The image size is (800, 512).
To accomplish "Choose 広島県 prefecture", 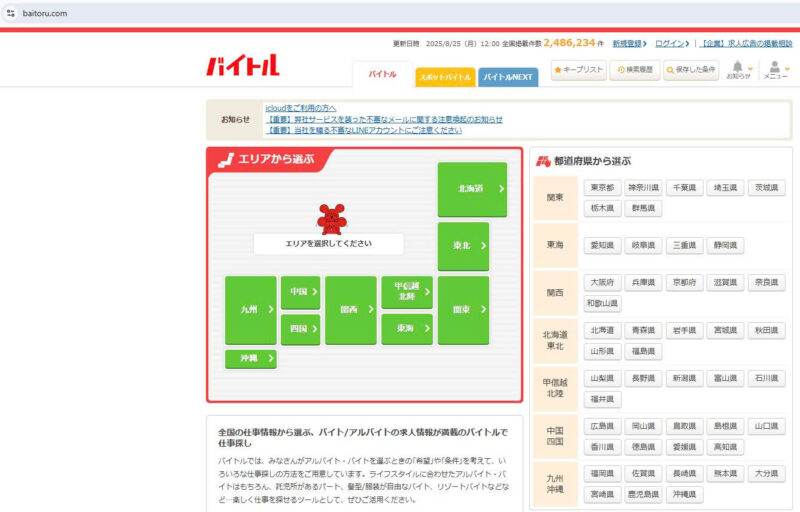I will point(603,426).
